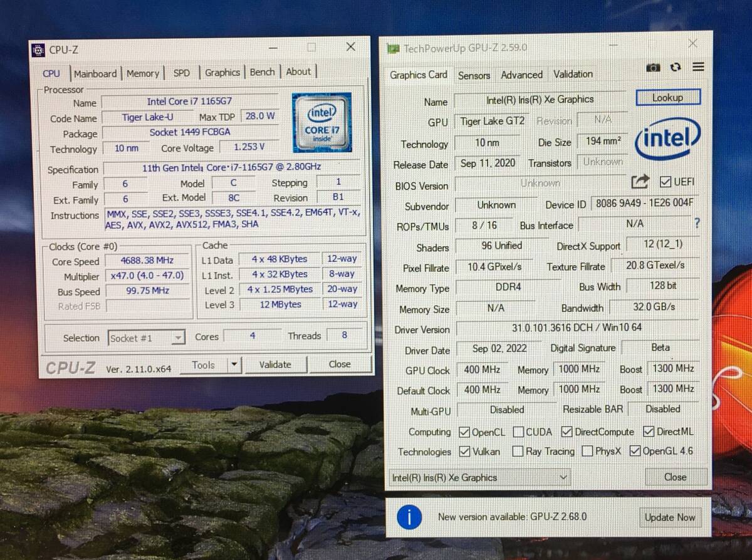The image size is (752, 560).
Task: Click the GPU-Z screenshot camera icon
Action: (x=653, y=68)
